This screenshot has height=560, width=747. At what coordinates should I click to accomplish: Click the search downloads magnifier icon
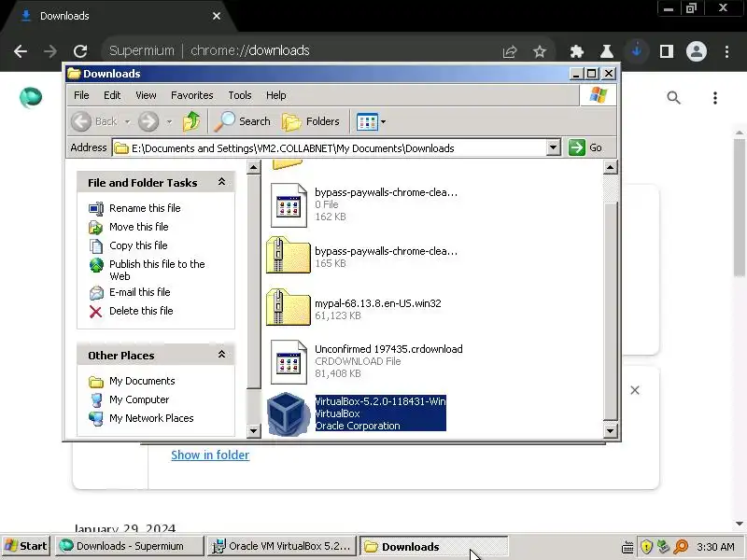tap(673, 98)
